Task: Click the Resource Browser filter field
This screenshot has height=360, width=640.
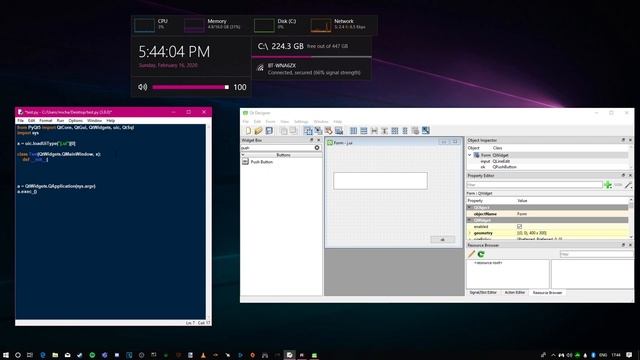Action: (x=596, y=254)
